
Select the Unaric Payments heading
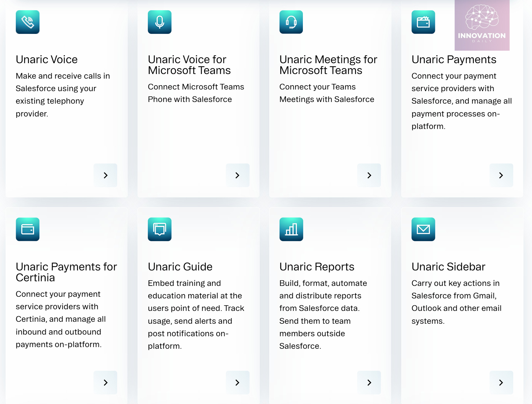[454, 60]
